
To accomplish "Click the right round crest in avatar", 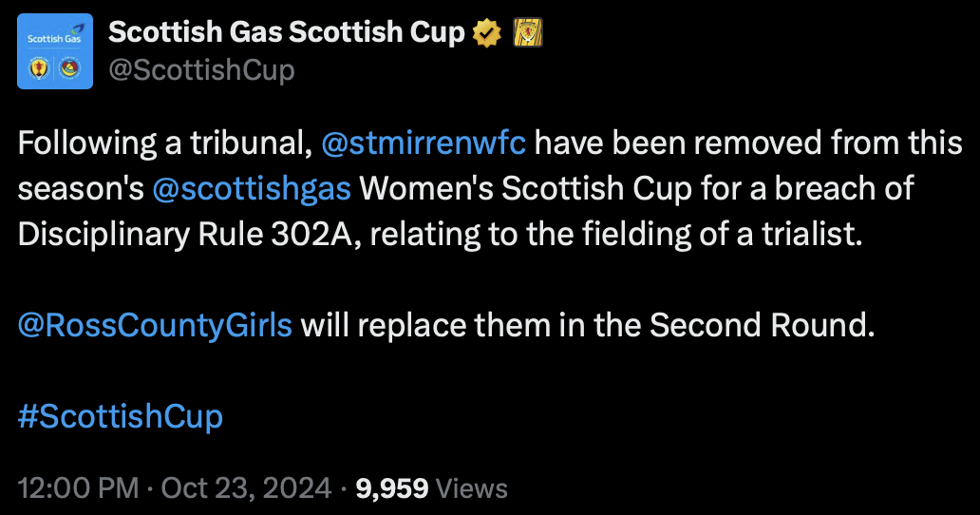I will pyautogui.click(x=70, y=68).
